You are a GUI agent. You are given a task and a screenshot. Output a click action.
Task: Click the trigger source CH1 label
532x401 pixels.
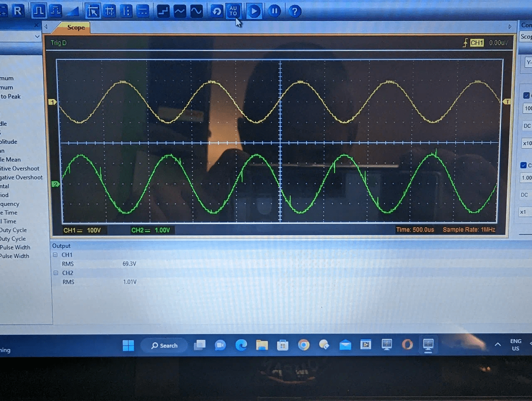(477, 43)
